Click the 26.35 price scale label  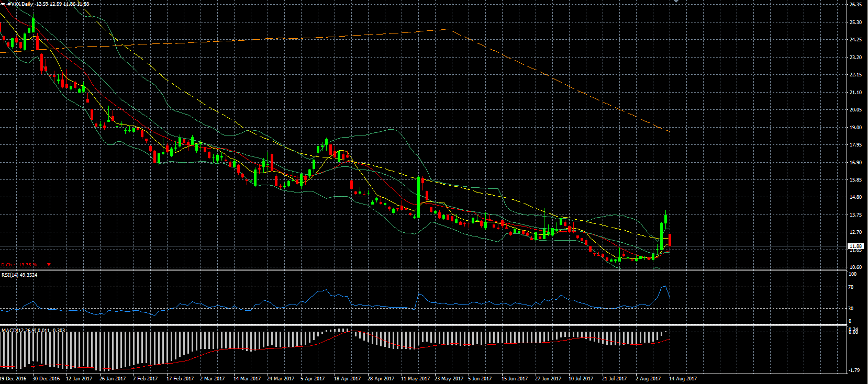point(855,4)
